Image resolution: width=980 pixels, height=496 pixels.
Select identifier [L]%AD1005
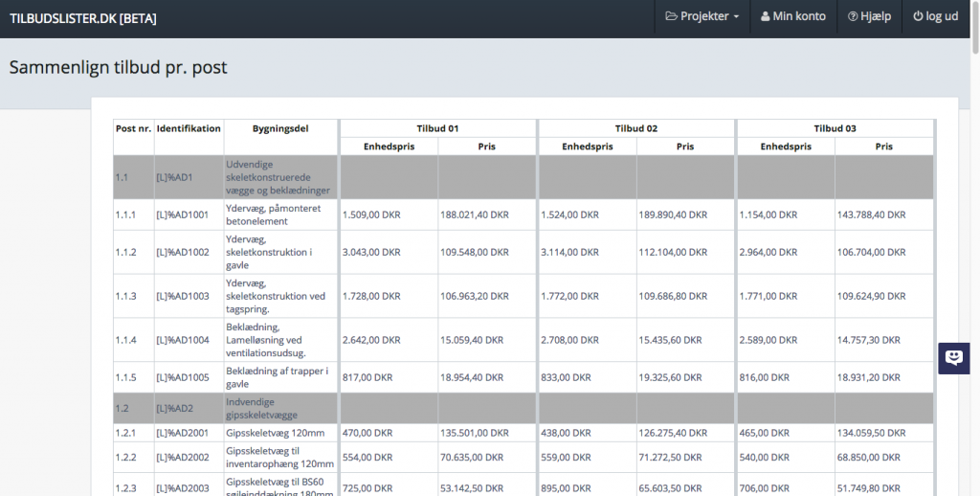183,377
